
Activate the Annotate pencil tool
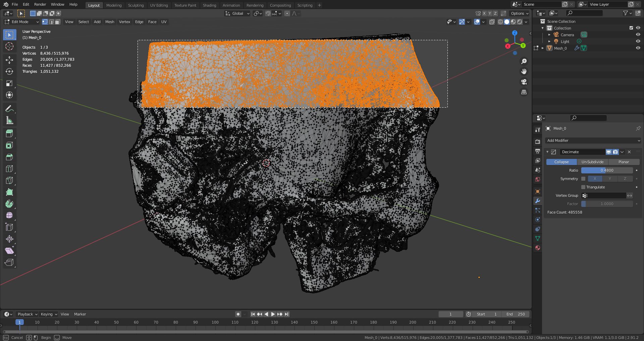(x=9, y=109)
